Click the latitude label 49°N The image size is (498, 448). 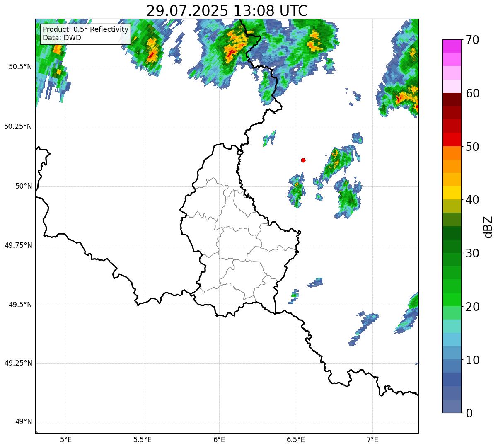[x=24, y=422]
